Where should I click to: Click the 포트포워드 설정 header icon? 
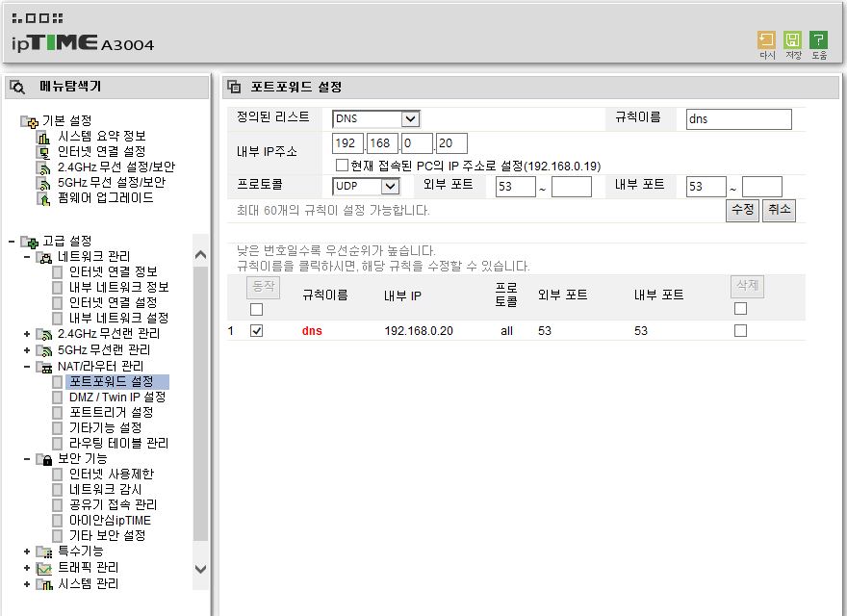coord(234,87)
